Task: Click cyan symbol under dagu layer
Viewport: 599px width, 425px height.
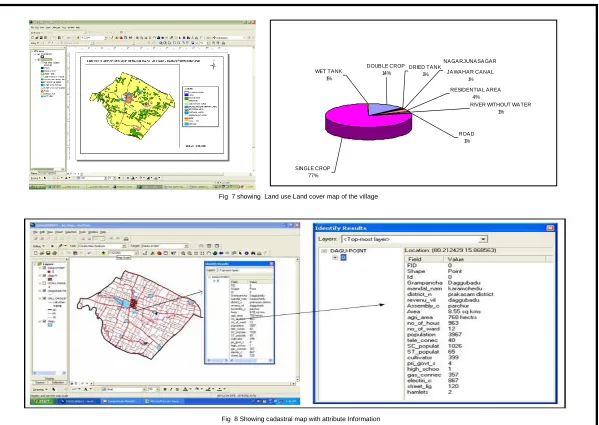Action: (50, 325)
